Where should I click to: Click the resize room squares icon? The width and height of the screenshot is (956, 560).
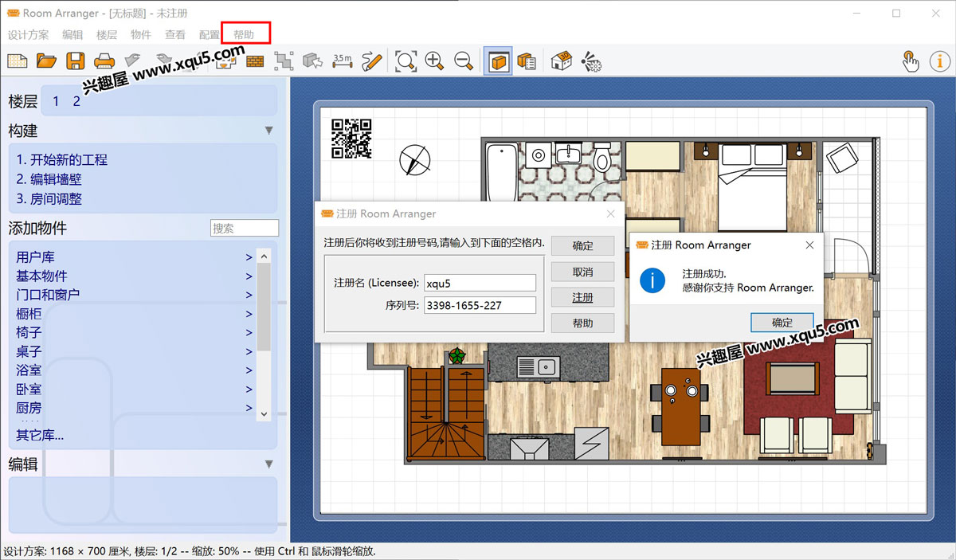tap(284, 61)
